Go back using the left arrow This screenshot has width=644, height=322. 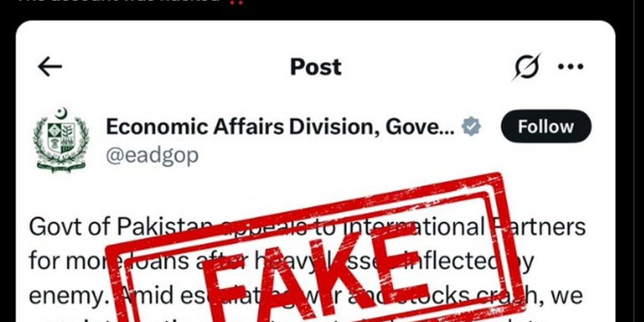[50, 67]
